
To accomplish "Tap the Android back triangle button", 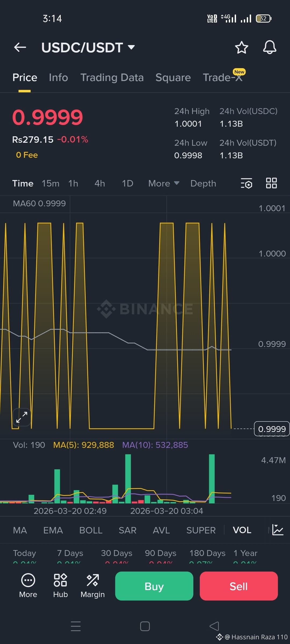I will pos(214,626).
